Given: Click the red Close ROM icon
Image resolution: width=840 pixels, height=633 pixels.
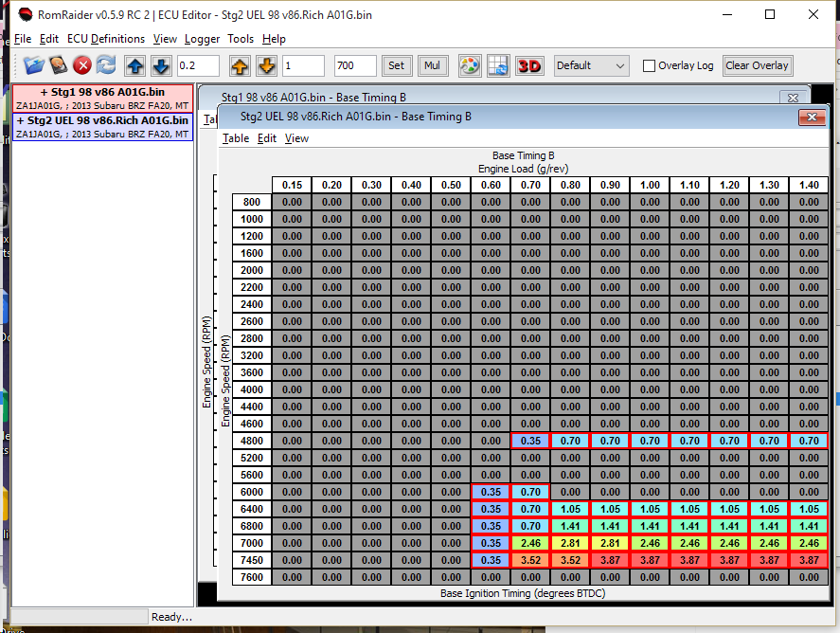Looking at the screenshot, I should [x=82, y=65].
